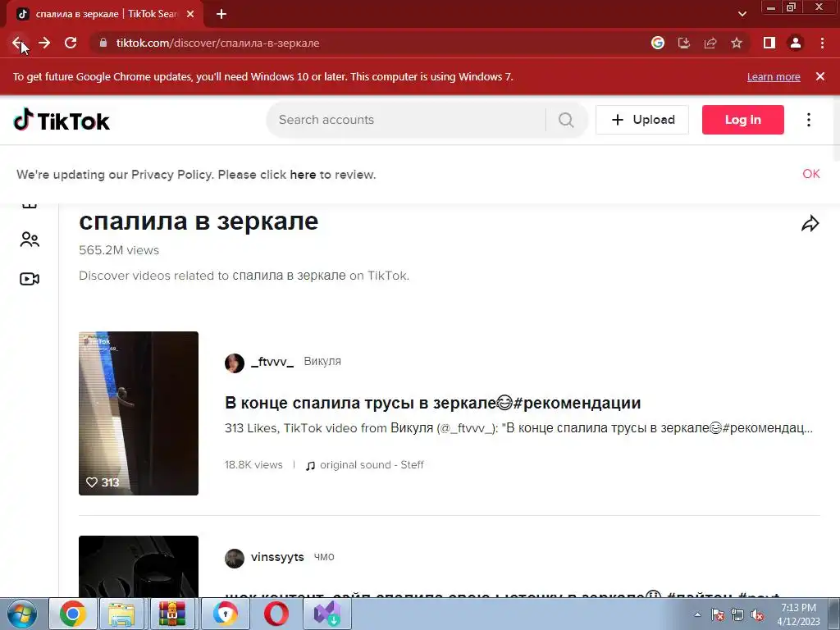Screen dimensions: 840x630
Task: Click the search magnifier button
Action: [566, 120]
